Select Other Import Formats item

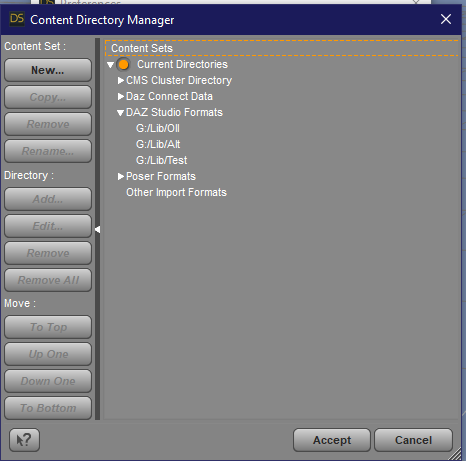[176, 192]
